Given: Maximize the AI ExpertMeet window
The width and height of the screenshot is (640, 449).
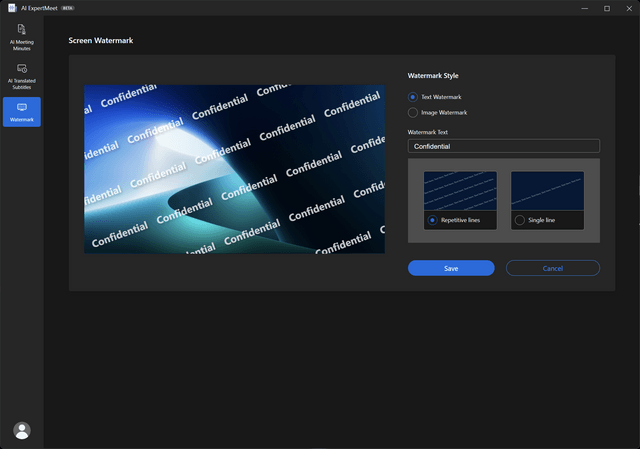Looking at the screenshot, I should coord(607,8).
